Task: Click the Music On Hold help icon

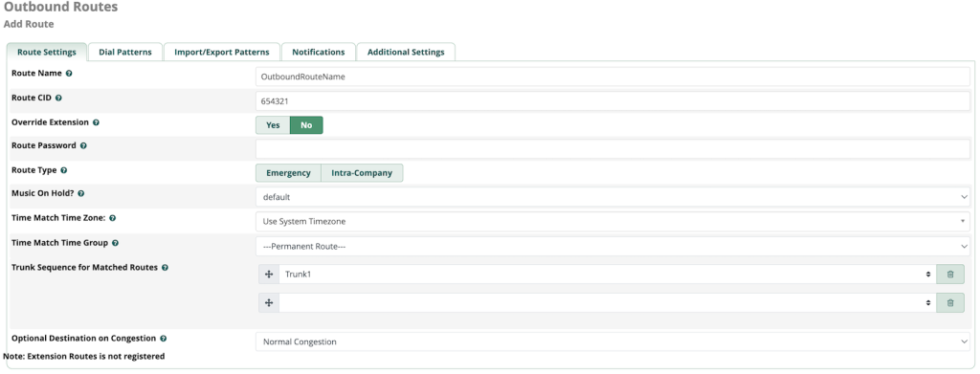Action: tap(81, 193)
